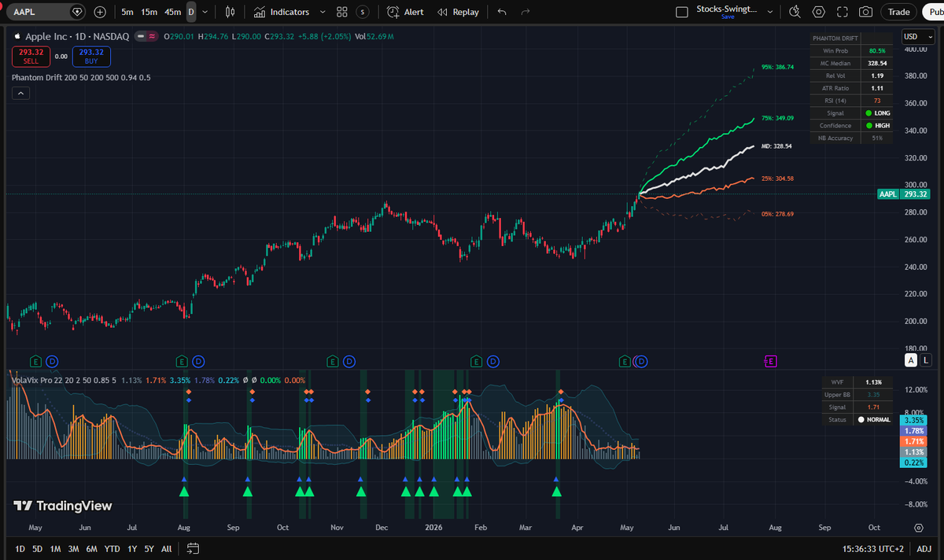The height and width of the screenshot is (560, 944).
Task: Select the D daily timeframe
Action: coord(191,12)
